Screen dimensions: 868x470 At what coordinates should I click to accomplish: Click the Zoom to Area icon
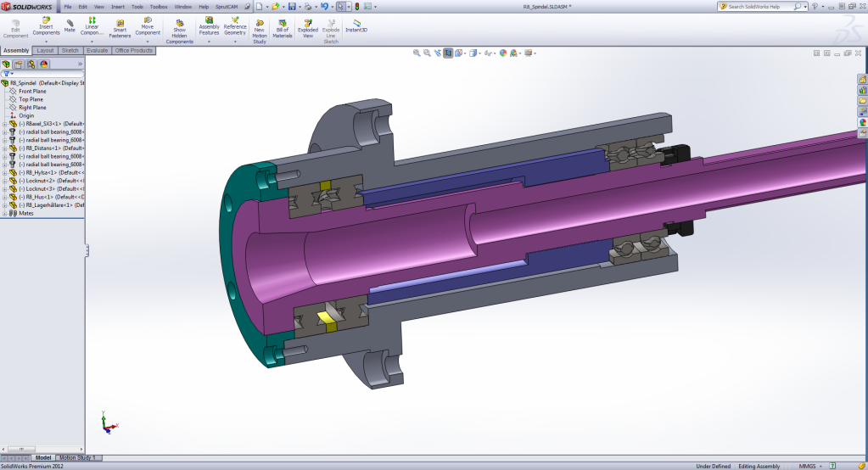(427, 53)
